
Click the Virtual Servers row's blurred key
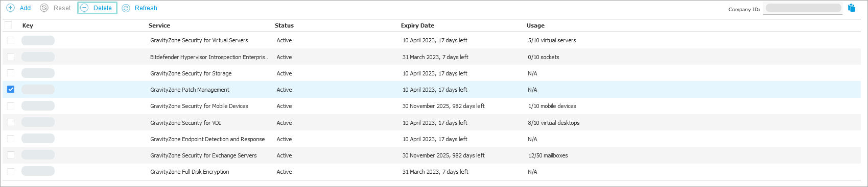[38, 40]
